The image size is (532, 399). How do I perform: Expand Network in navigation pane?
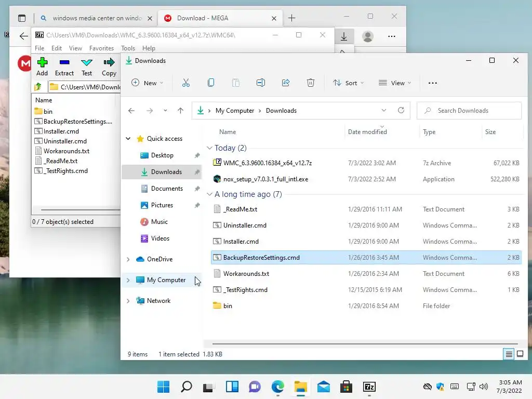pos(128,301)
